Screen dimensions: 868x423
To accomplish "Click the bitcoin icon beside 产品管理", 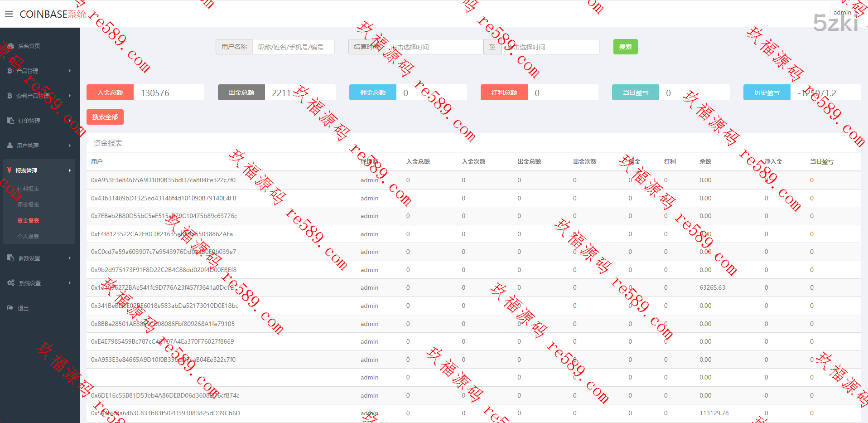I will coord(10,71).
